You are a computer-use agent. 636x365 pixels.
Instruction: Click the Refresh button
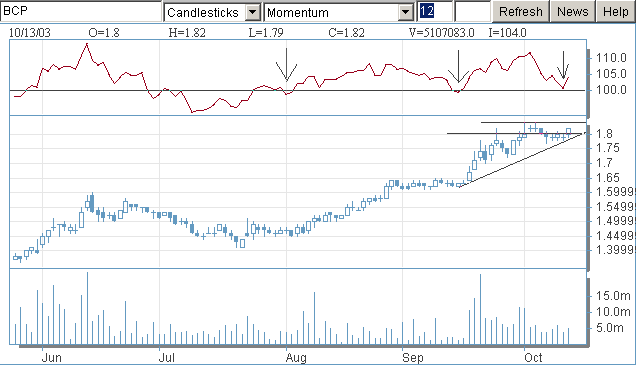[x=520, y=12]
